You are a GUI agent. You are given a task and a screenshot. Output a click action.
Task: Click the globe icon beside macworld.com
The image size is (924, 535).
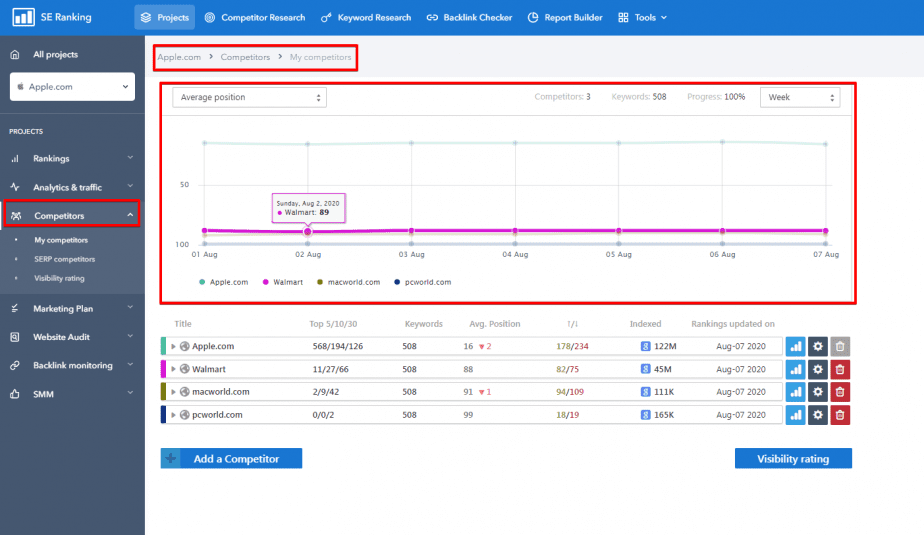click(184, 392)
